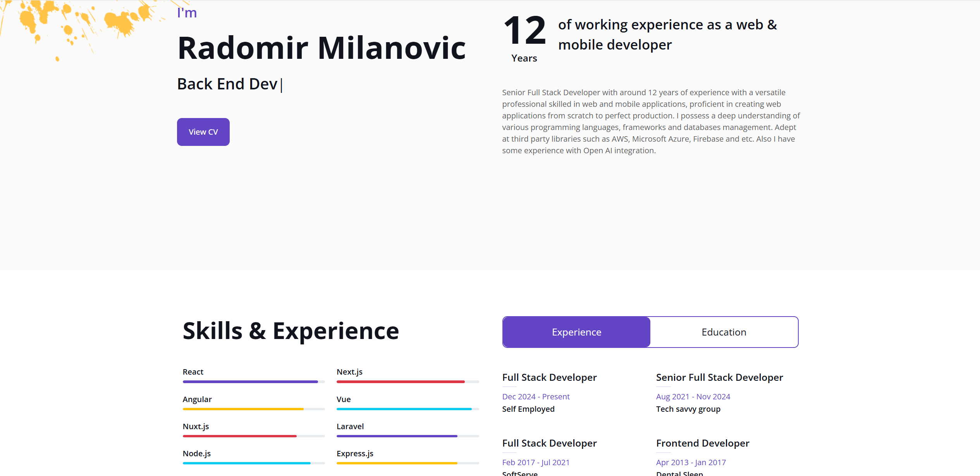
Task: Click the Nuxt.js skill progress bar
Action: click(253, 436)
